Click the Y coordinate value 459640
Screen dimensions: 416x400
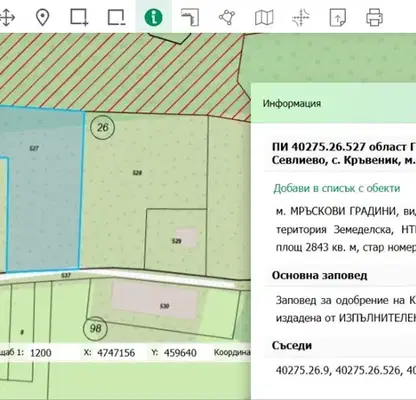[180, 353]
